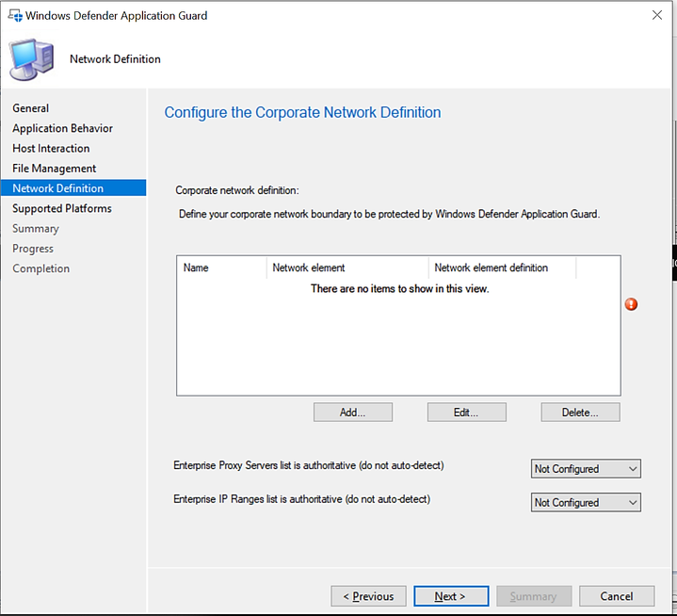The image size is (677, 616).
Task: Sort by the Name column header
Action: point(221,267)
